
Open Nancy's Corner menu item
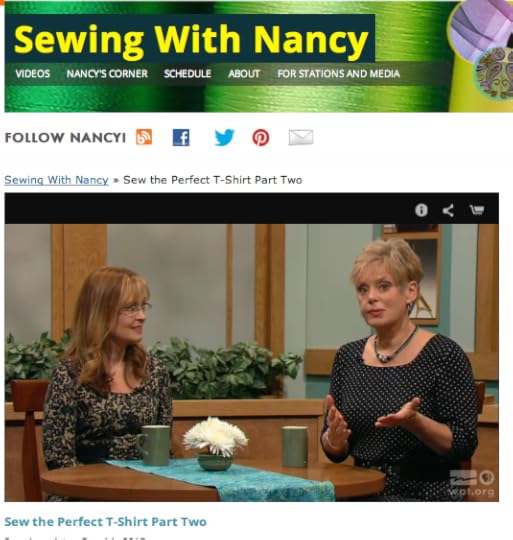pyautogui.click(x=107, y=74)
